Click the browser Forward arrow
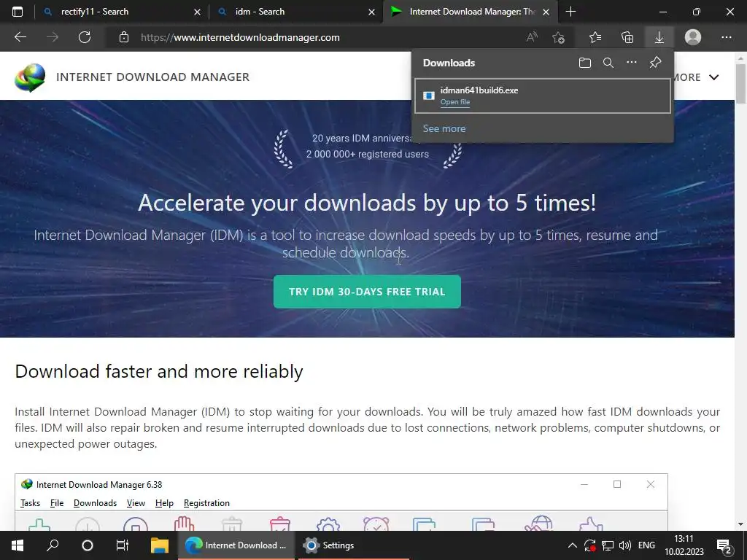This screenshot has width=747, height=560. point(53,37)
